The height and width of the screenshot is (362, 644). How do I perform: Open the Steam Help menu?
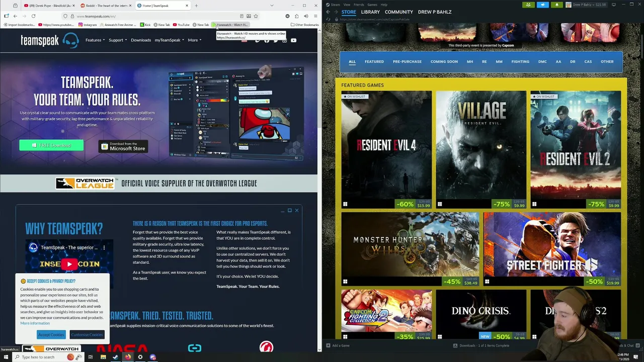[384, 5]
